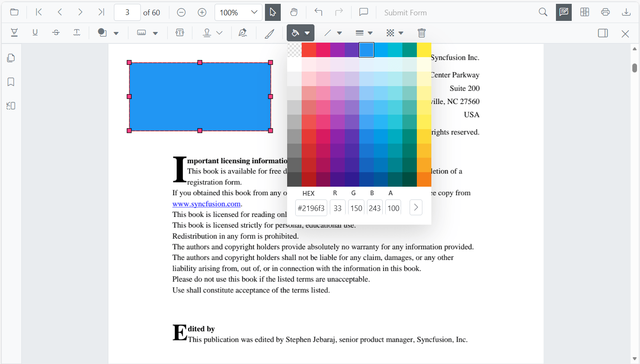Toggle the annotation toolbar off
640x364 pixels.
click(x=564, y=12)
